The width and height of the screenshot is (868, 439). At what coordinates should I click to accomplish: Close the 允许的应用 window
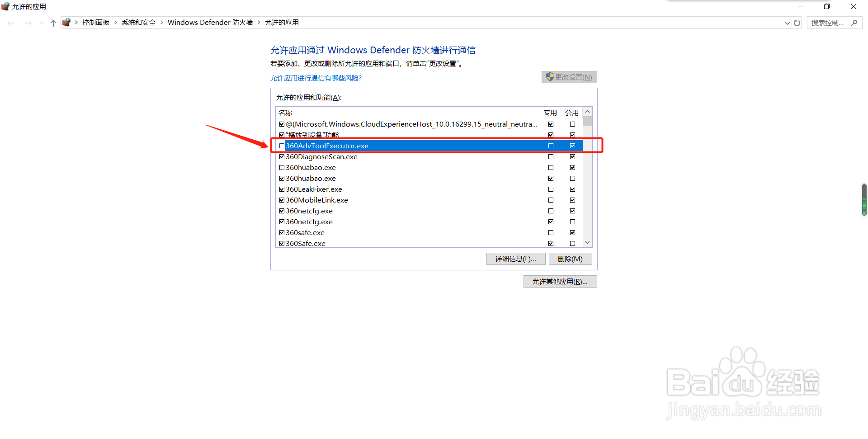point(854,6)
